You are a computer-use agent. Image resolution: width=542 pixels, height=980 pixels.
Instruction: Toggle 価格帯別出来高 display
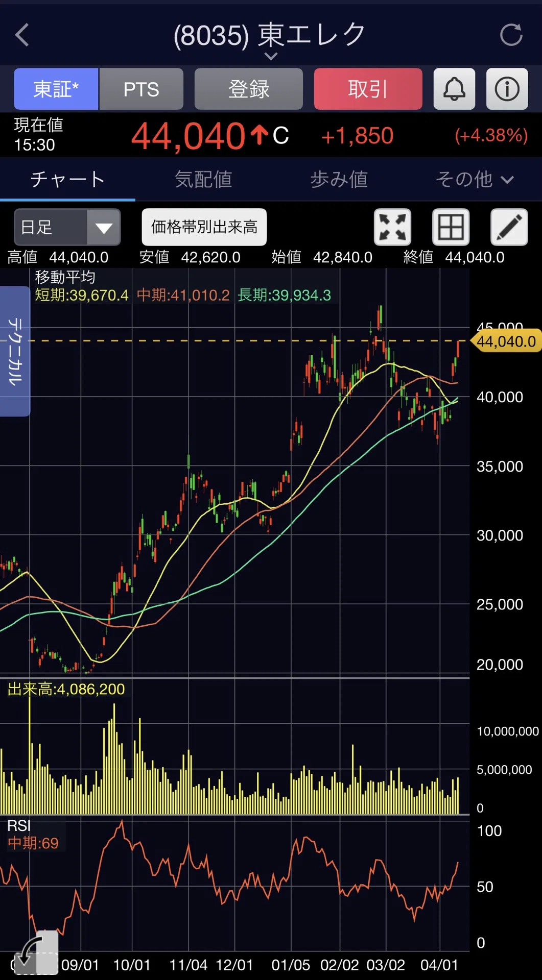pyautogui.click(x=204, y=227)
